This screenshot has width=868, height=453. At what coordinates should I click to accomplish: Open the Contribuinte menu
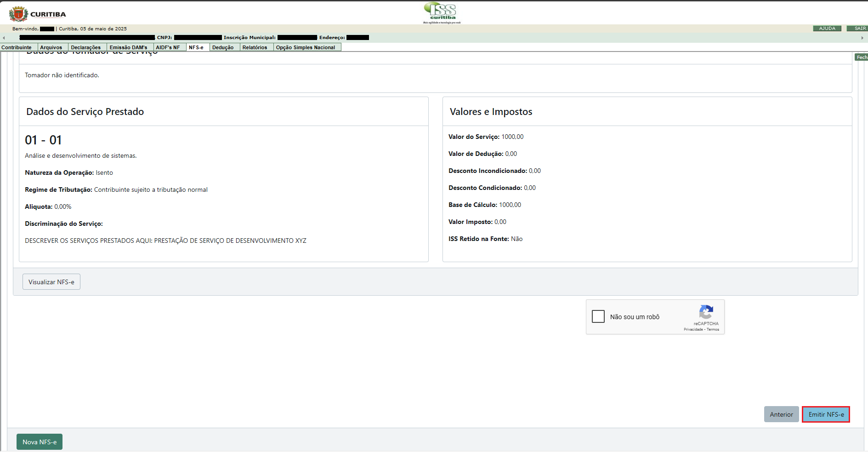click(x=17, y=47)
